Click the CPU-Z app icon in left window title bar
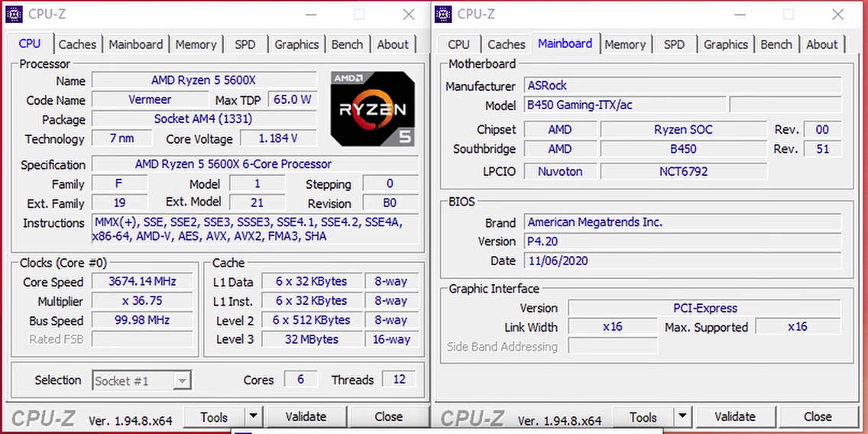Viewport: 868px width, 434px height. (x=14, y=14)
